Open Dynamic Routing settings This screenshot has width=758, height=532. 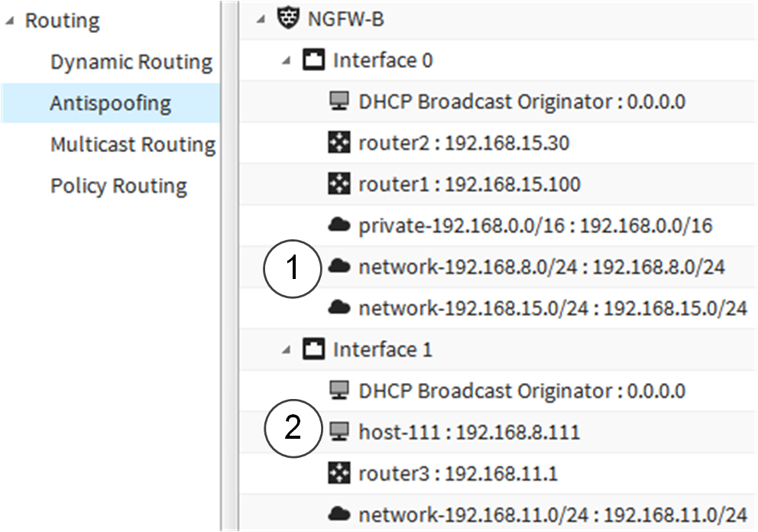coord(131,62)
